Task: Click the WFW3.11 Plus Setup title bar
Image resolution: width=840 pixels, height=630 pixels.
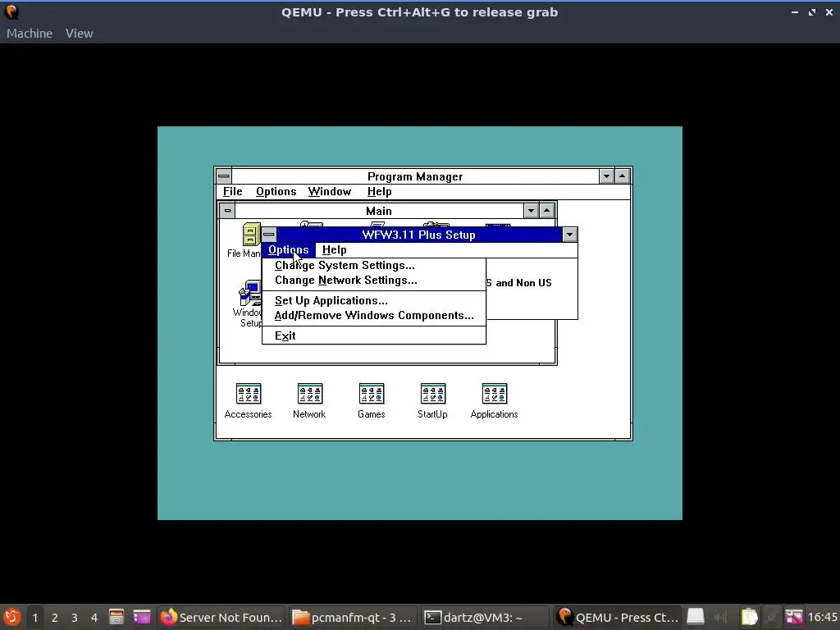Action: (x=419, y=234)
